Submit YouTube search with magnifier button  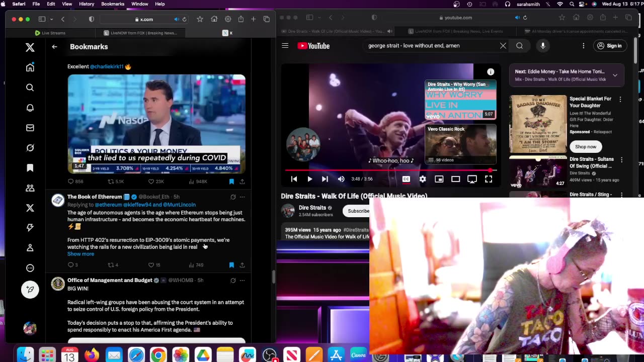click(x=519, y=46)
